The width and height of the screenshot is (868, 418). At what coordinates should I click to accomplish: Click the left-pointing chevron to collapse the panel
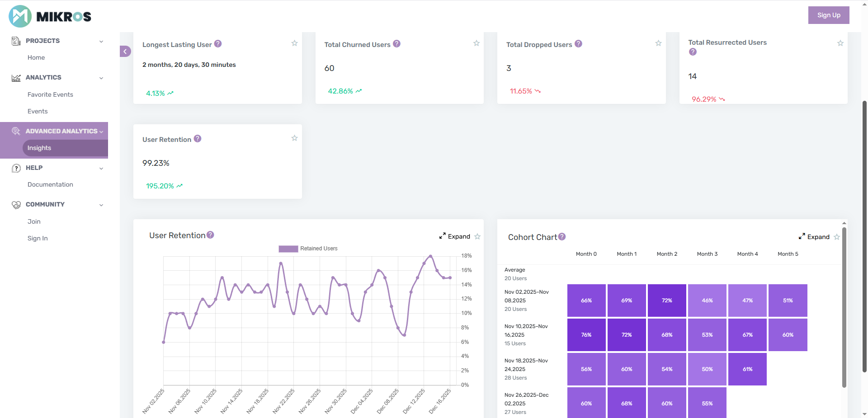point(125,51)
